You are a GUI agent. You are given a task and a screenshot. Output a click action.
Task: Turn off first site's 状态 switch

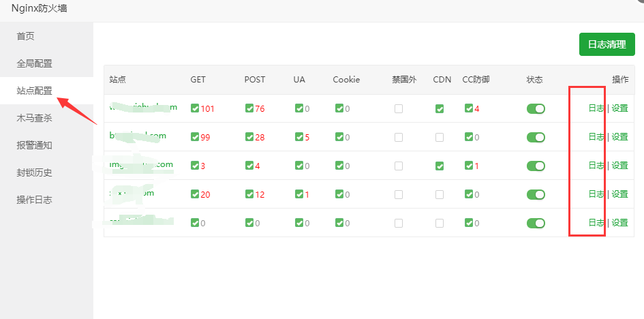pos(536,109)
